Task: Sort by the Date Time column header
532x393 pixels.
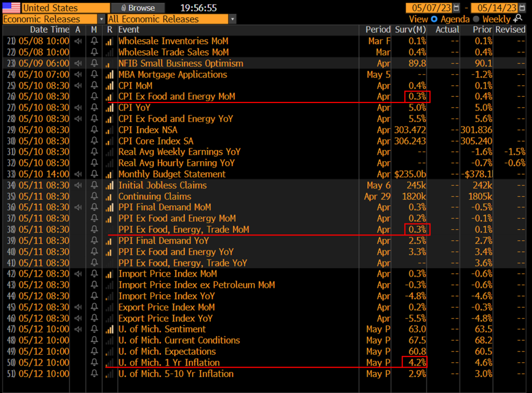Action: pyautogui.click(x=49, y=30)
